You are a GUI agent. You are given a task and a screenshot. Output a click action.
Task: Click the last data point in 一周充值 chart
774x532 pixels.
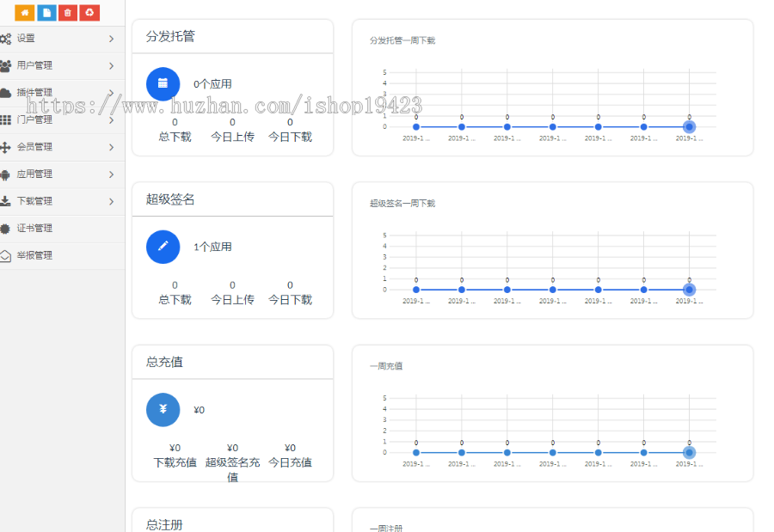[x=688, y=452]
